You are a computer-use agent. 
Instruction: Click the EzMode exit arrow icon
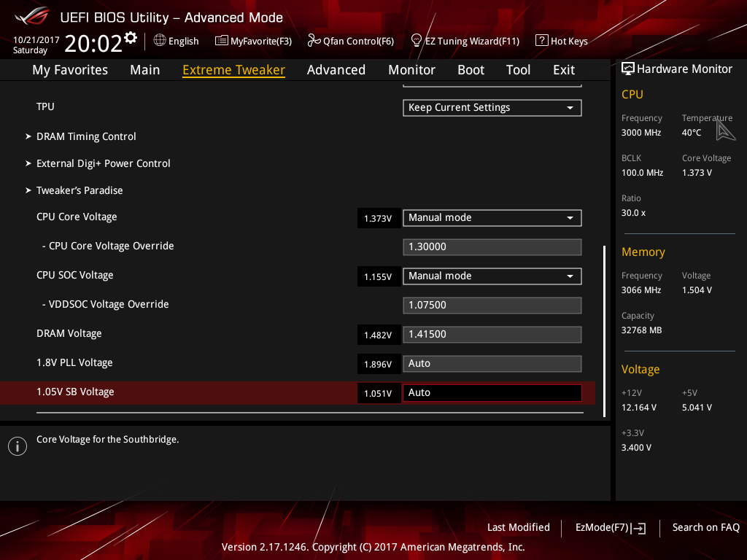tap(638, 528)
